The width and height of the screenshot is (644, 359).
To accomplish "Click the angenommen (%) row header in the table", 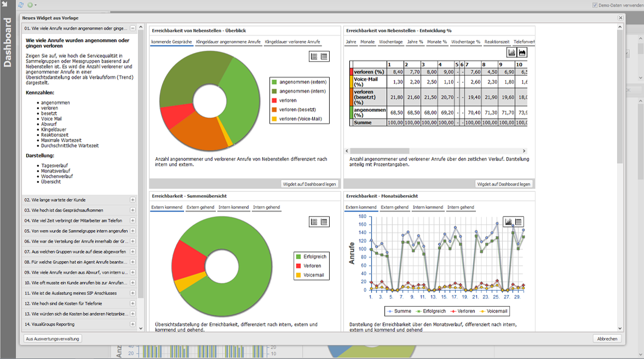I will [369, 112].
